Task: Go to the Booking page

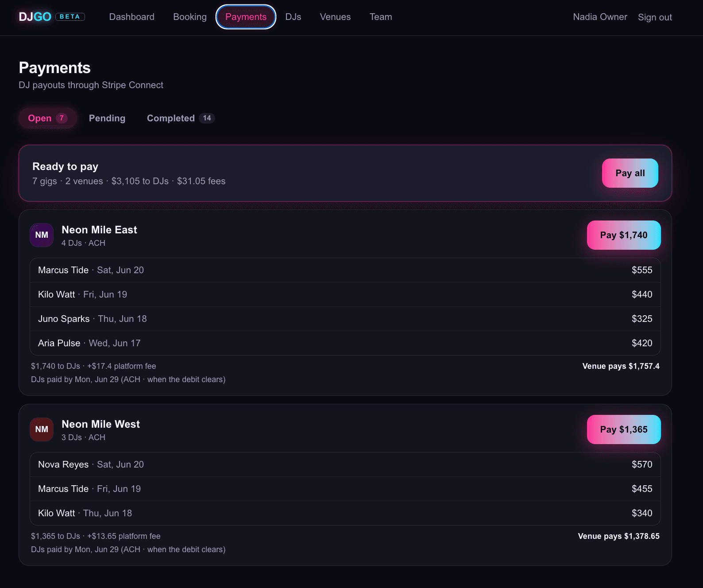Action: [190, 17]
